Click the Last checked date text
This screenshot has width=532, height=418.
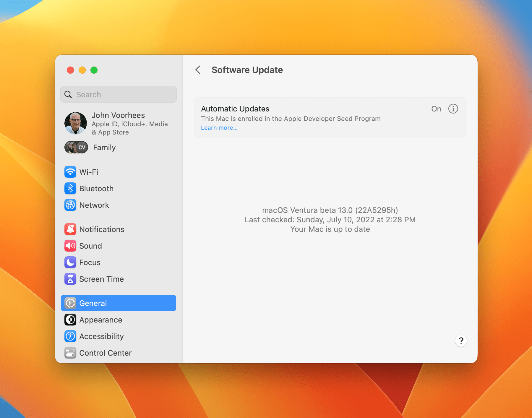click(330, 219)
